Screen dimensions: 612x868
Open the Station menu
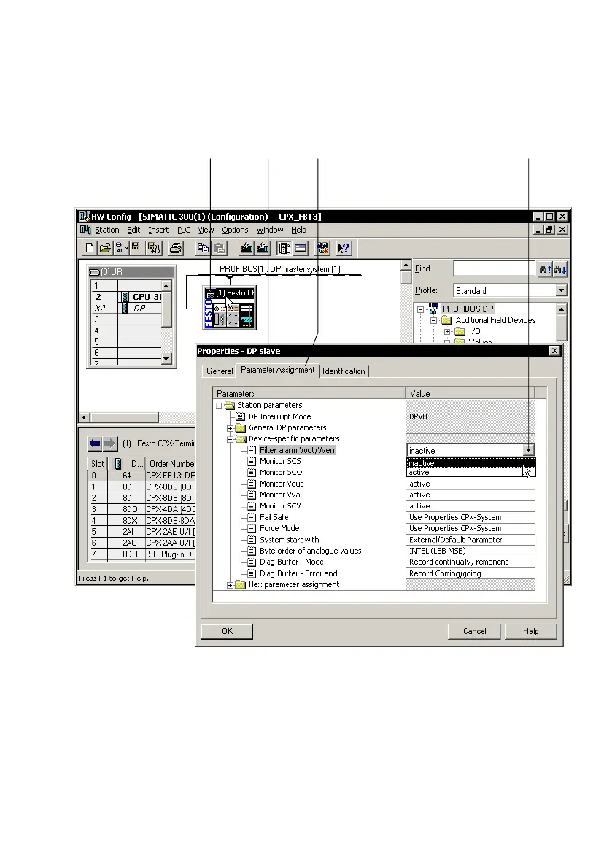(x=106, y=230)
